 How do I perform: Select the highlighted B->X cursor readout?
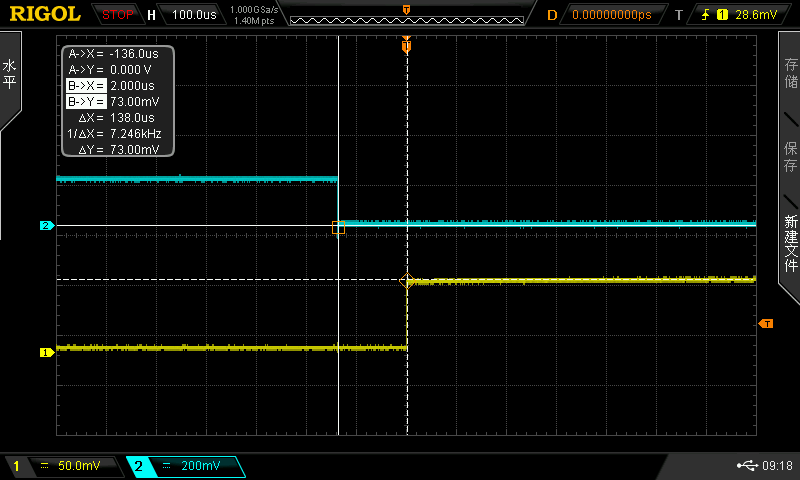click(x=86, y=85)
